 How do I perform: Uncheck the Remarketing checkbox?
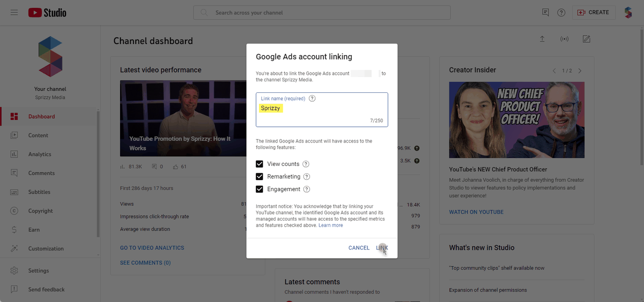[x=259, y=177]
